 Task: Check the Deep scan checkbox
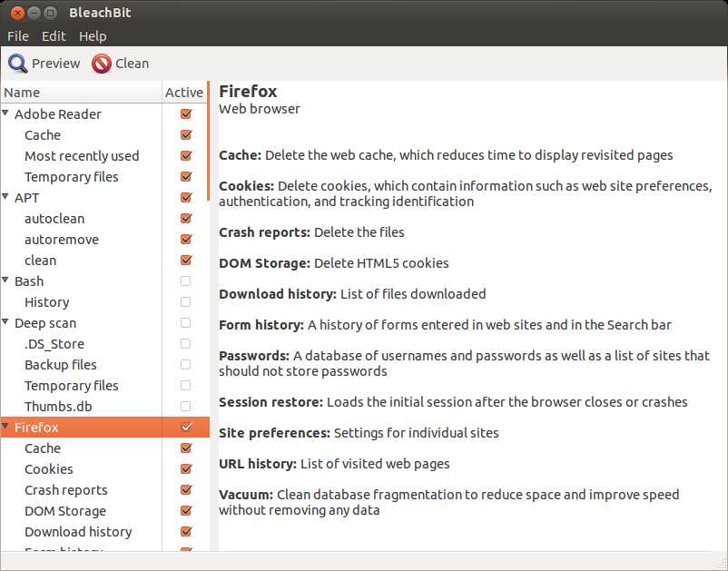tap(185, 322)
